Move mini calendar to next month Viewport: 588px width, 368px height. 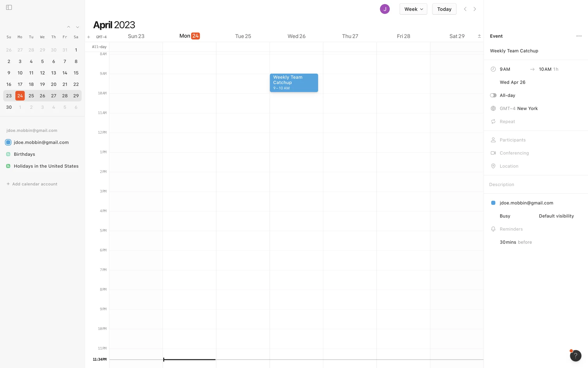(77, 27)
